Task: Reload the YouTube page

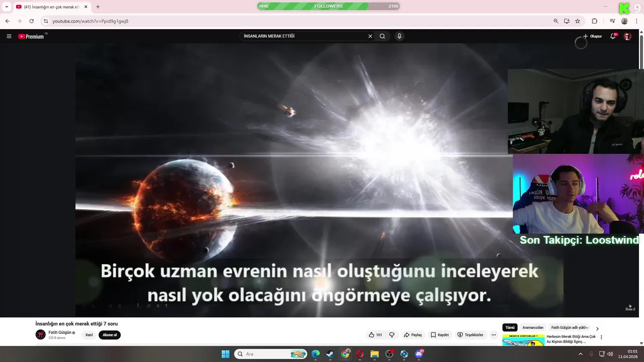Action: pyautogui.click(x=31, y=21)
